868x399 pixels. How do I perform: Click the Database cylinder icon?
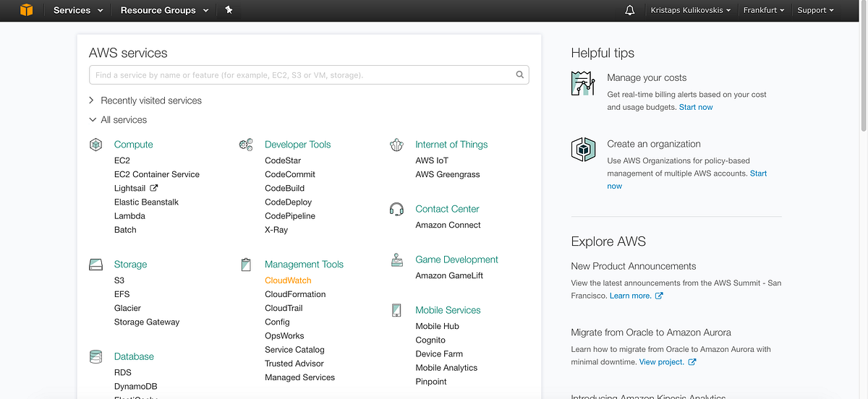(x=95, y=356)
